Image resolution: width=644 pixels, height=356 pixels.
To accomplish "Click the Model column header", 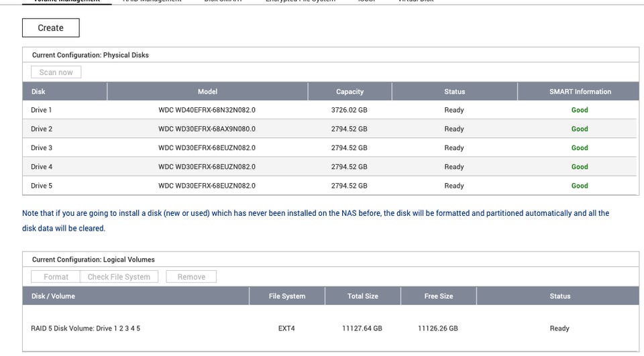I will click(x=207, y=92).
